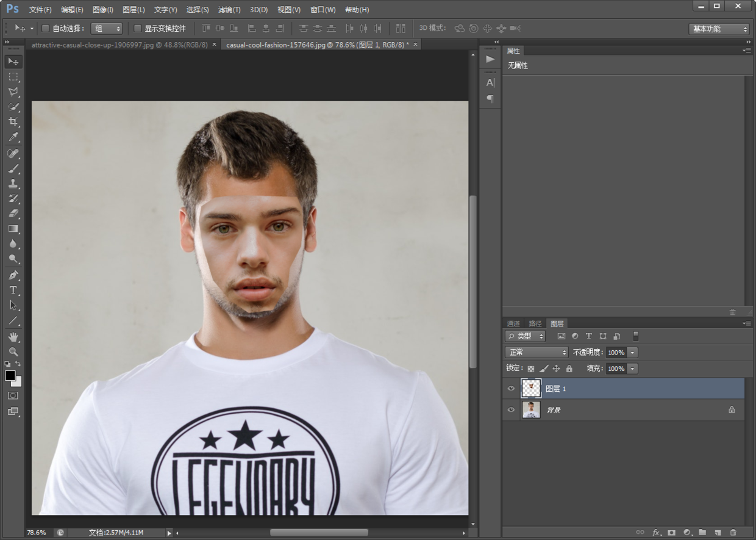Viewport: 756px width, 540px height.
Task: Select the Eyedropper tool
Action: tap(13, 137)
